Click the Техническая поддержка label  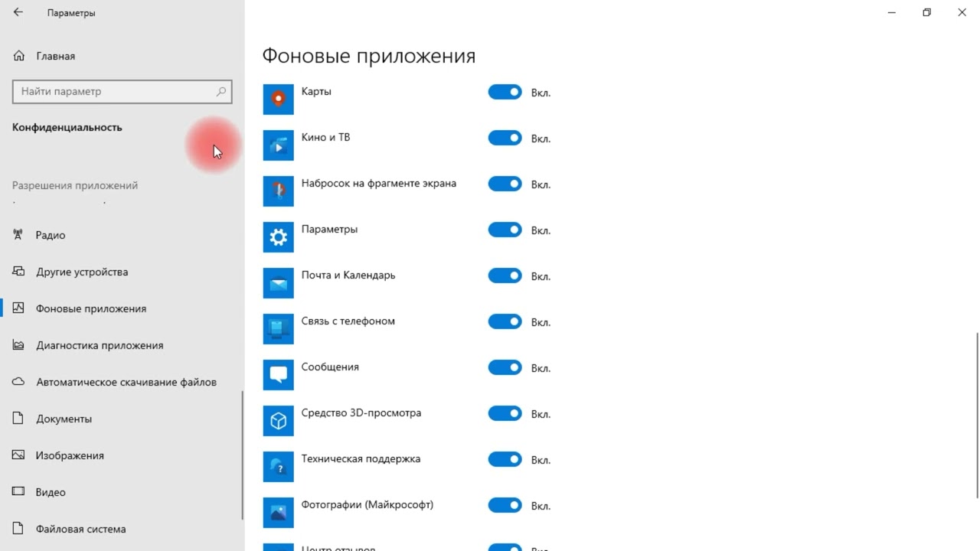coord(361,458)
